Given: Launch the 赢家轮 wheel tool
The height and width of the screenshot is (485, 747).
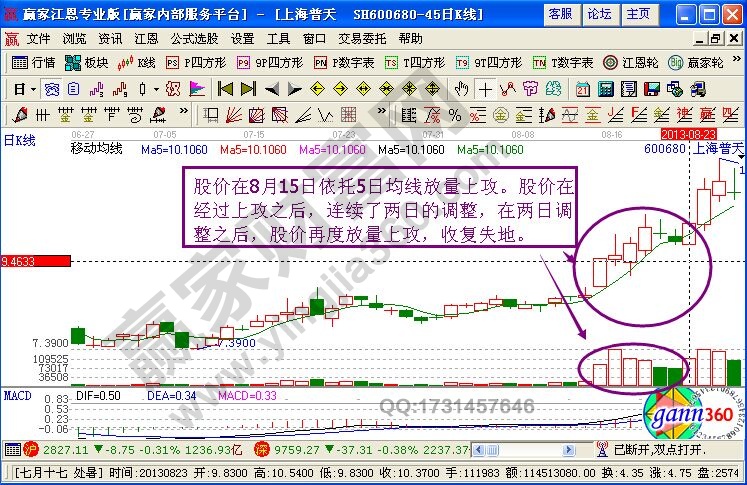Looking at the screenshot, I should (693, 62).
